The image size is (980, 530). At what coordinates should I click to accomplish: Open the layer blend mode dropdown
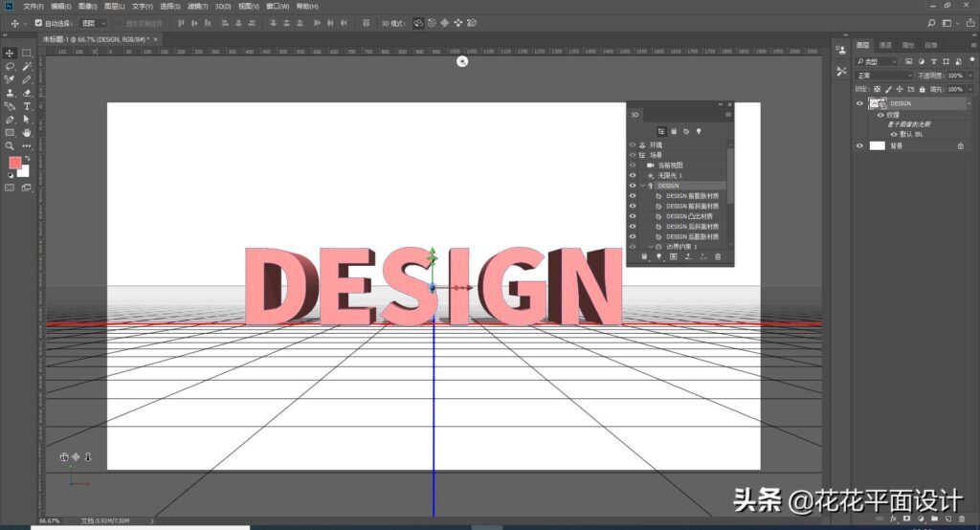pos(884,76)
